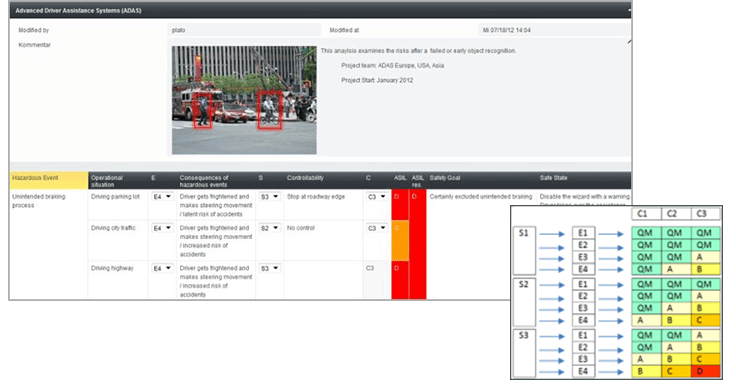Open the C3 dropdown in Driving city traffic row
The width and height of the screenshot is (736, 390).
[x=377, y=228]
